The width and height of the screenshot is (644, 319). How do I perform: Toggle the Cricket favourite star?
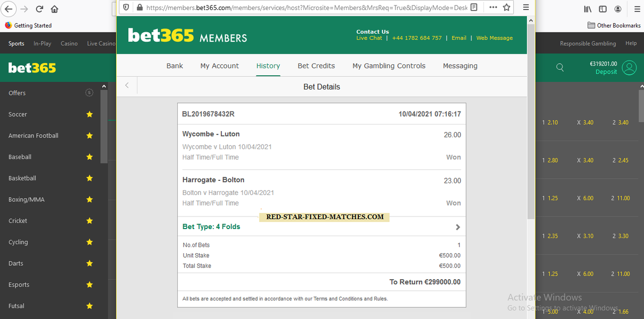click(x=90, y=221)
